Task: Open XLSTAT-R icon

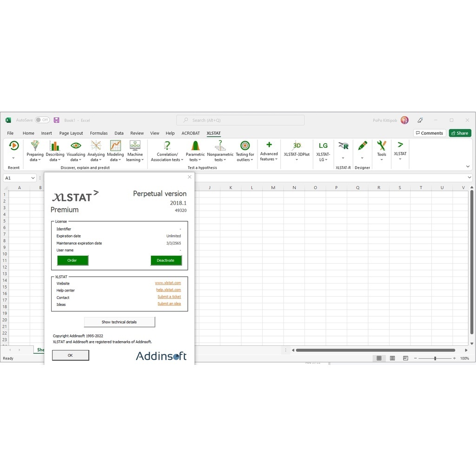Action: pos(343,145)
